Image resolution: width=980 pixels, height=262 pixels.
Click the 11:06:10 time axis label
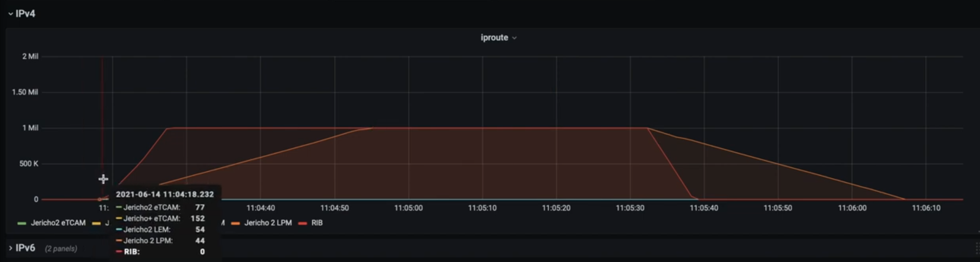coord(926,208)
